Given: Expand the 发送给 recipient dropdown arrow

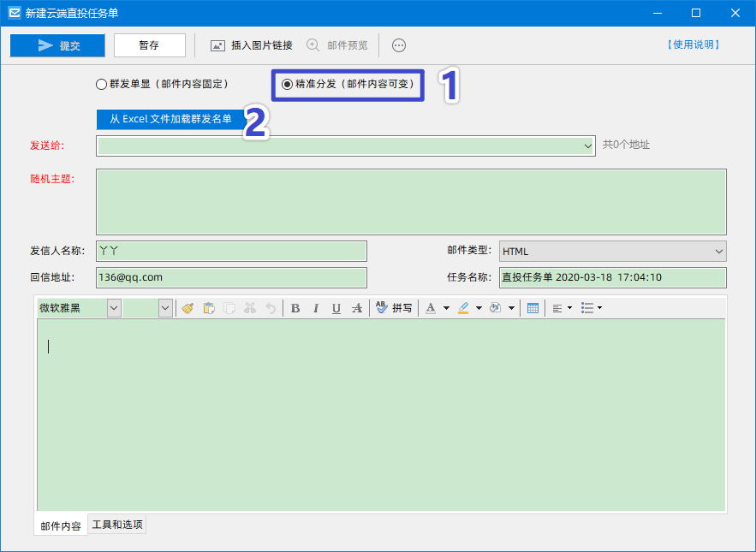Looking at the screenshot, I should click(587, 145).
